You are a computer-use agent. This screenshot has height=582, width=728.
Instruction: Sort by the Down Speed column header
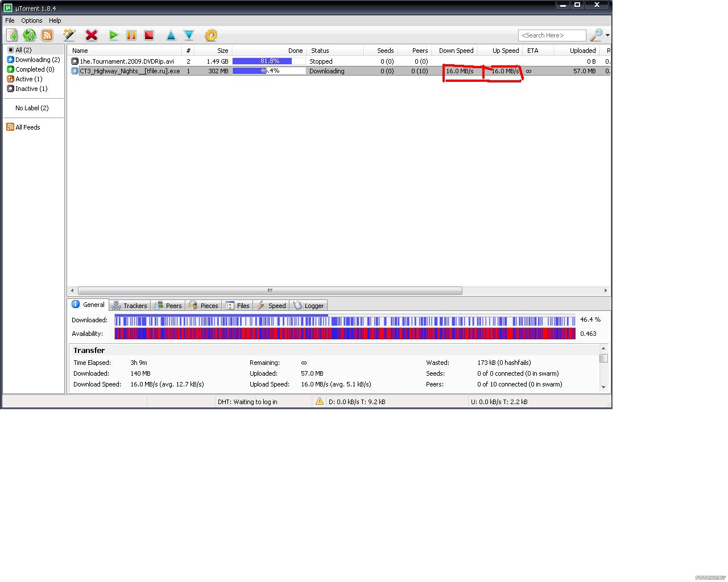pos(454,51)
